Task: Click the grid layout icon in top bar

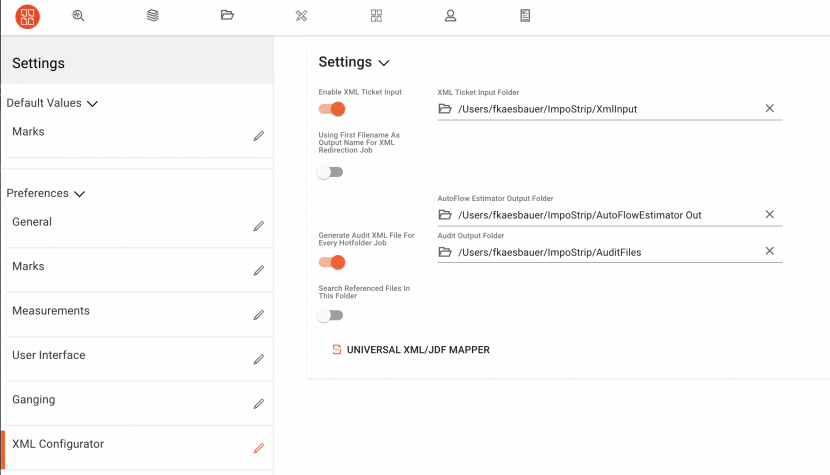Action: coord(377,16)
